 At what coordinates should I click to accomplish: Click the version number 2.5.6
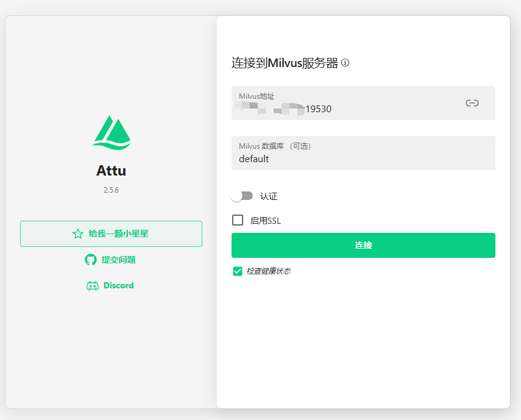coord(111,190)
